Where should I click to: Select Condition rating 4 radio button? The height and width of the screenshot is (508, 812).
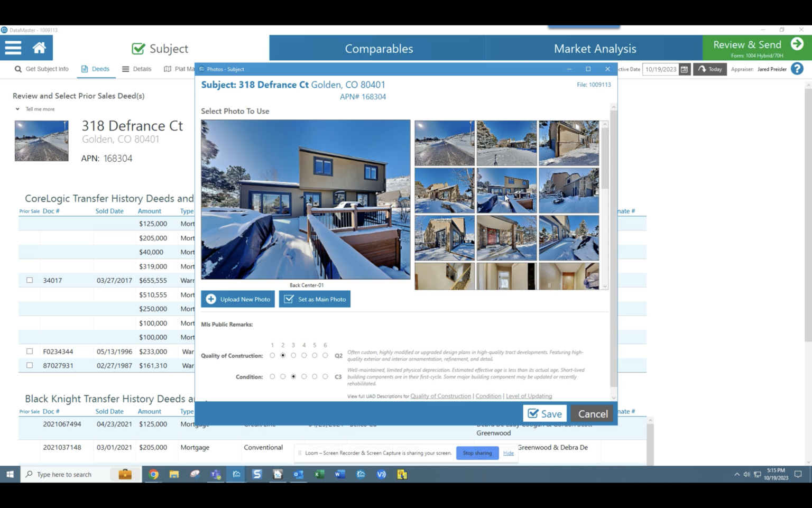(304, 376)
